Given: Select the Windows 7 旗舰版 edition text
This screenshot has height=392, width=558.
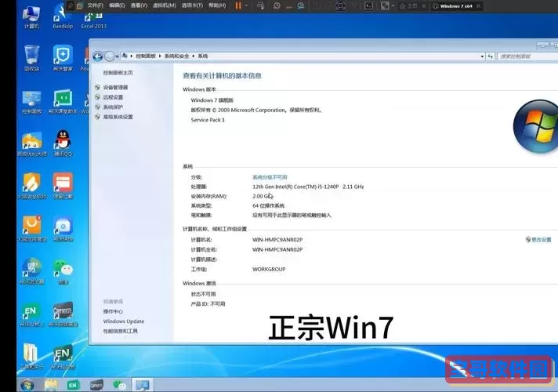Looking at the screenshot, I should point(212,100).
